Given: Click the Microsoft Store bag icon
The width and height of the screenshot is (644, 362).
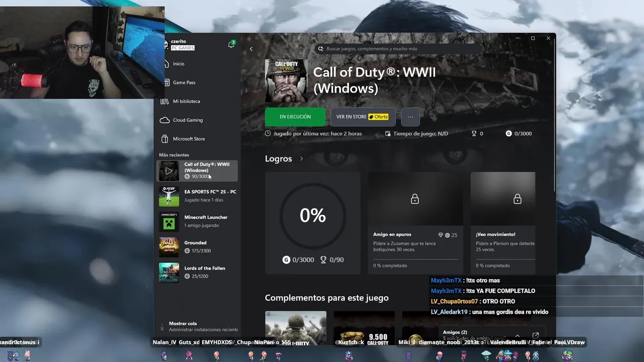Looking at the screenshot, I should [165, 139].
